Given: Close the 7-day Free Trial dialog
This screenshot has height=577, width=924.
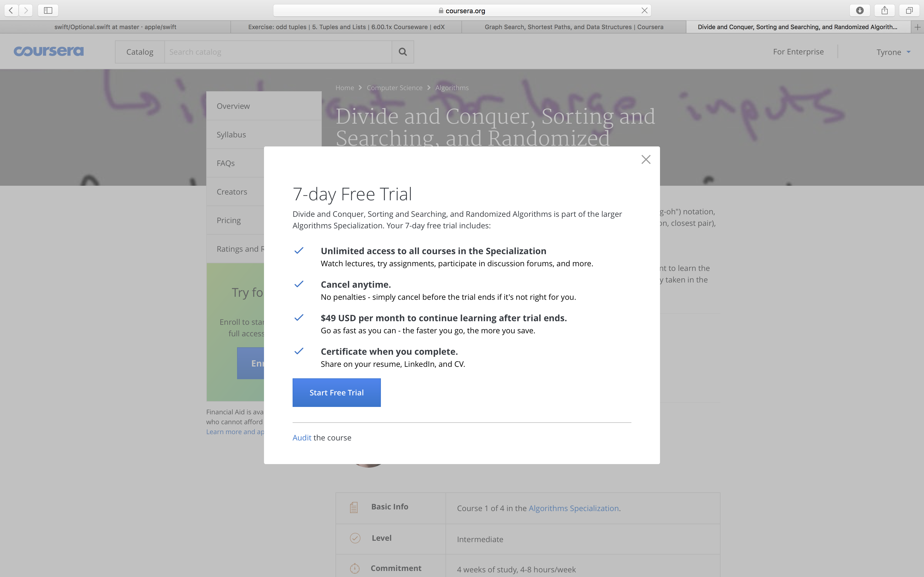Looking at the screenshot, I should [x=646, y=160].
